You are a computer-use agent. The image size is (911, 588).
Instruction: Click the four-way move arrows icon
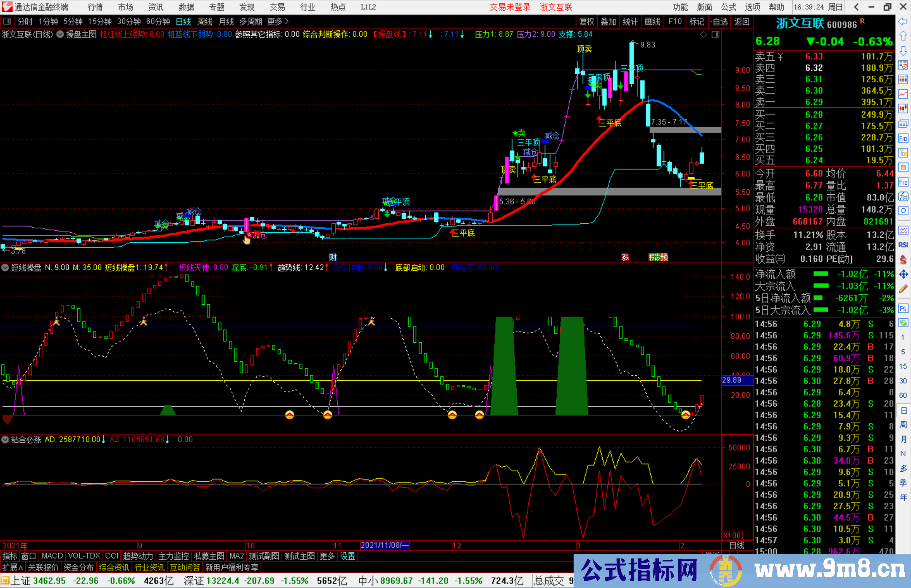coord(903,274)
